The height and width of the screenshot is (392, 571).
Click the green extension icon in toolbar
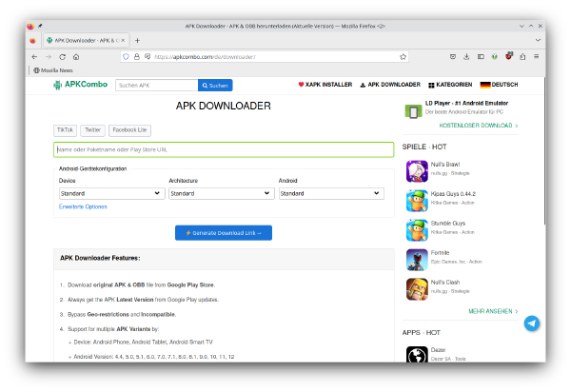coord(495,56)
